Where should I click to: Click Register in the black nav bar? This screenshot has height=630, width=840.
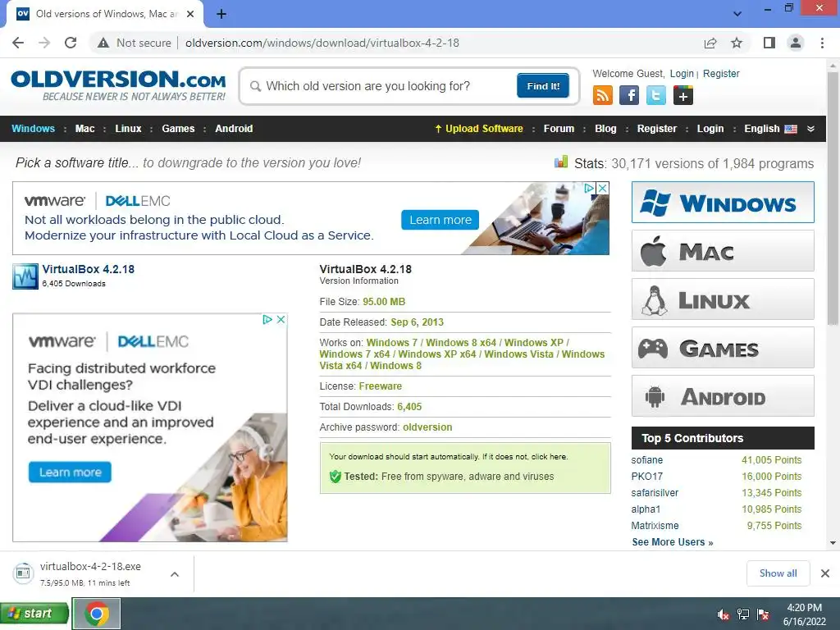tap(657, 129)
